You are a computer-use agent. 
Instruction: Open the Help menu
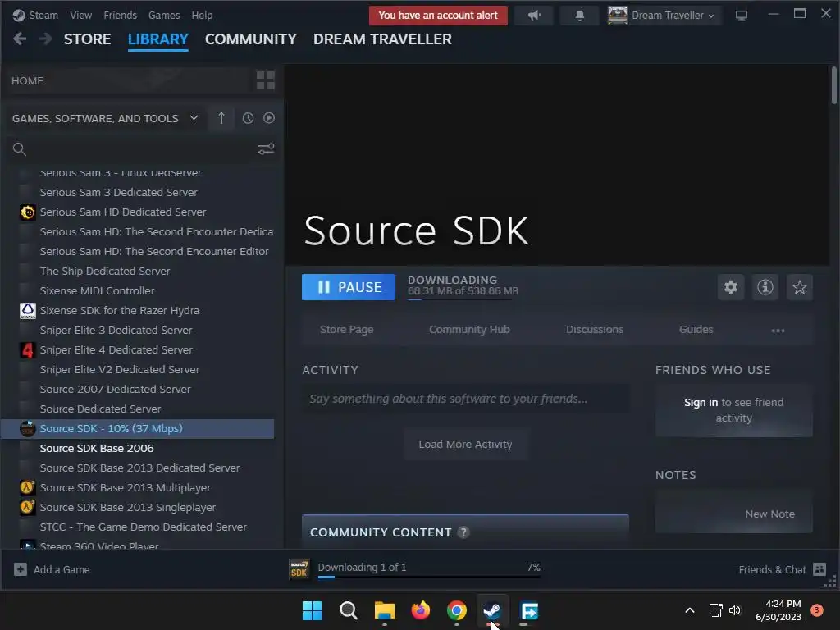pos(202,16)
